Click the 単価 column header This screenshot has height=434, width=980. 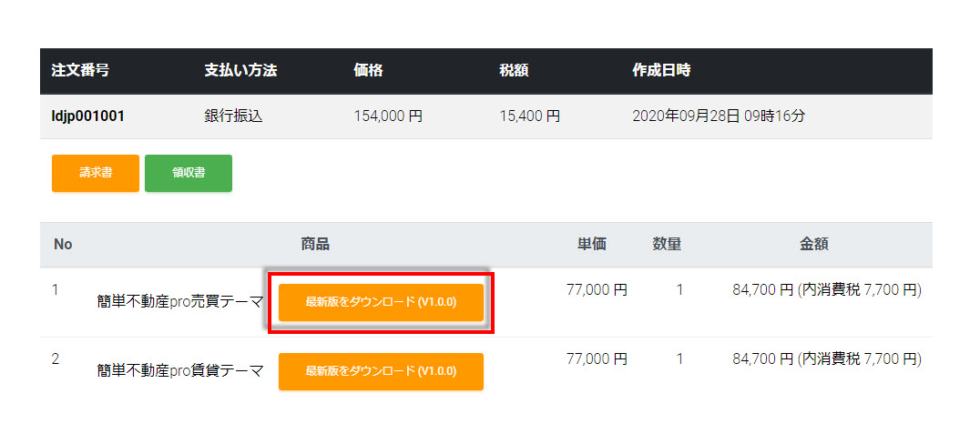click(592, 244)
